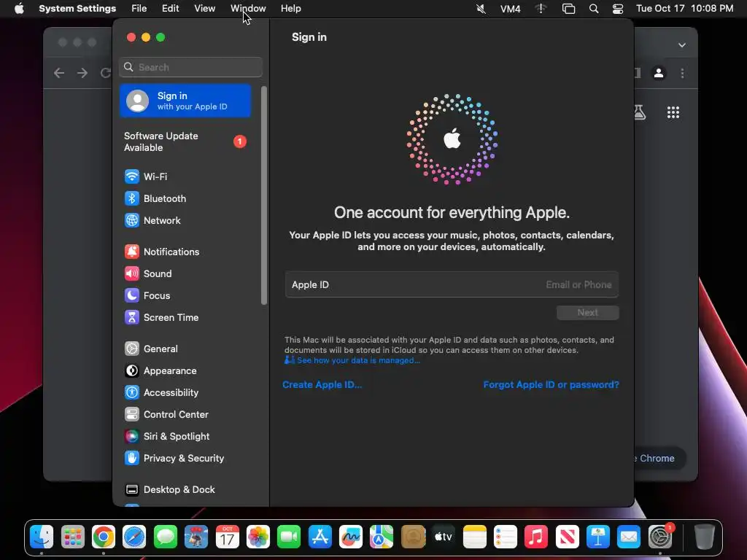Open the Edit menu
The height and width of the screenshot is (560, 747).
(170, 9)
